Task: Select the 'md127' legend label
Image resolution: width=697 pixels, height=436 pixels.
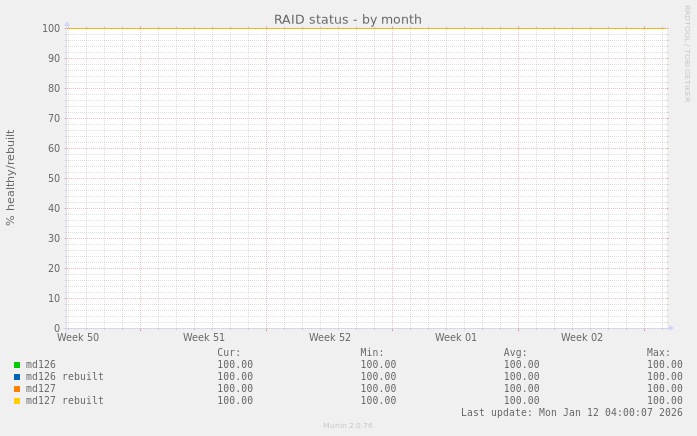Action: [40, 389]
